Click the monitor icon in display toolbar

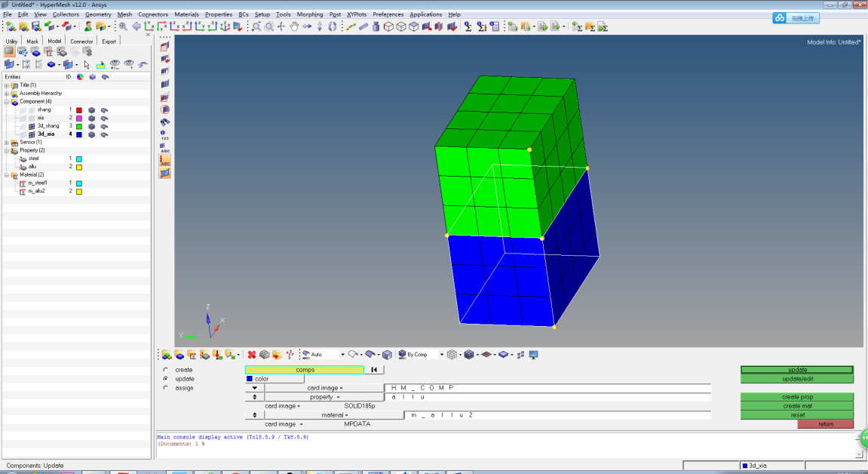click(x=533, y=355)
